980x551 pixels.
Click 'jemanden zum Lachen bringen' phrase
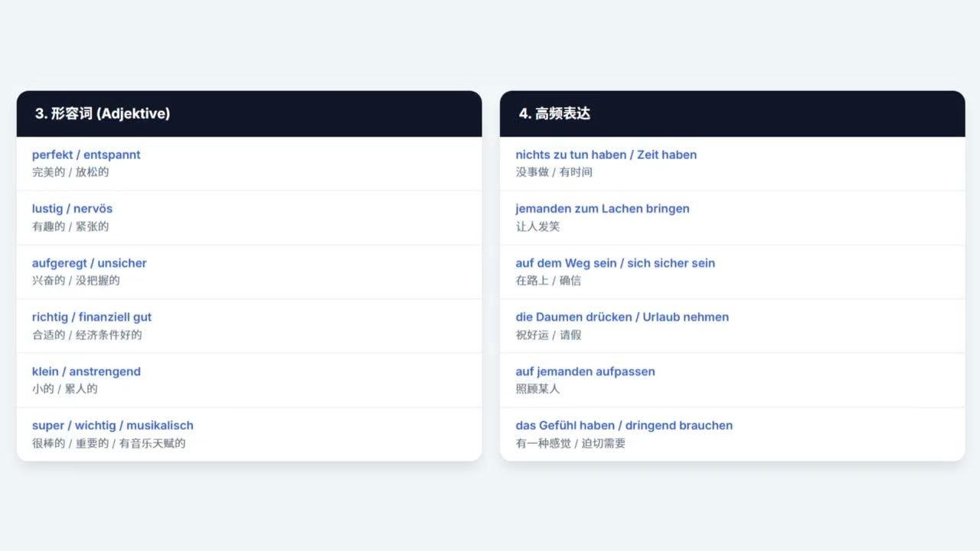(x=603, y=209)
